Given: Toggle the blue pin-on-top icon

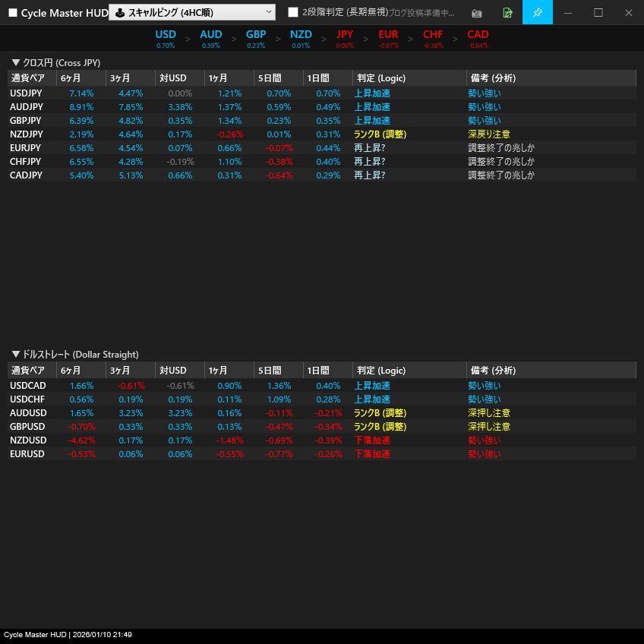Looking at the screenshot, I should click(538, 13).
